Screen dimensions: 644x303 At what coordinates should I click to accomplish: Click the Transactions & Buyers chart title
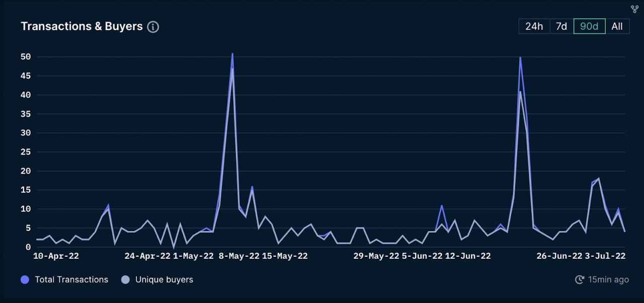(x=82, y=27)
